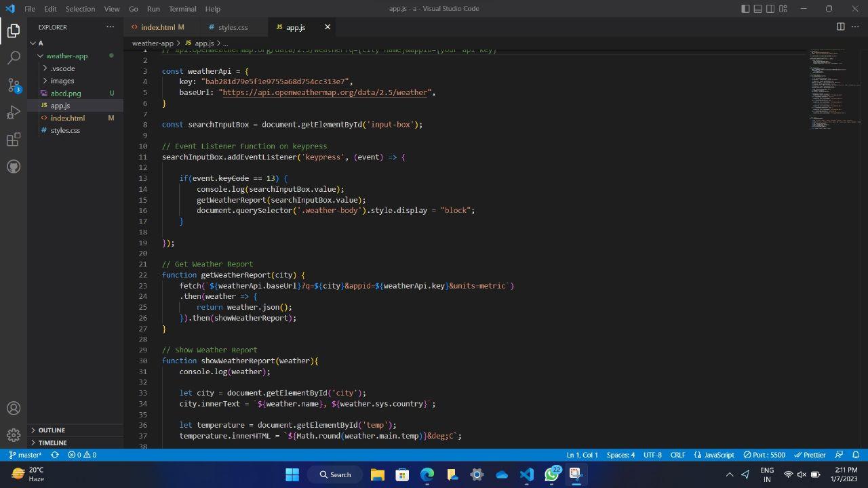
Task: Split the editor to the right
Action: point(840,27)
